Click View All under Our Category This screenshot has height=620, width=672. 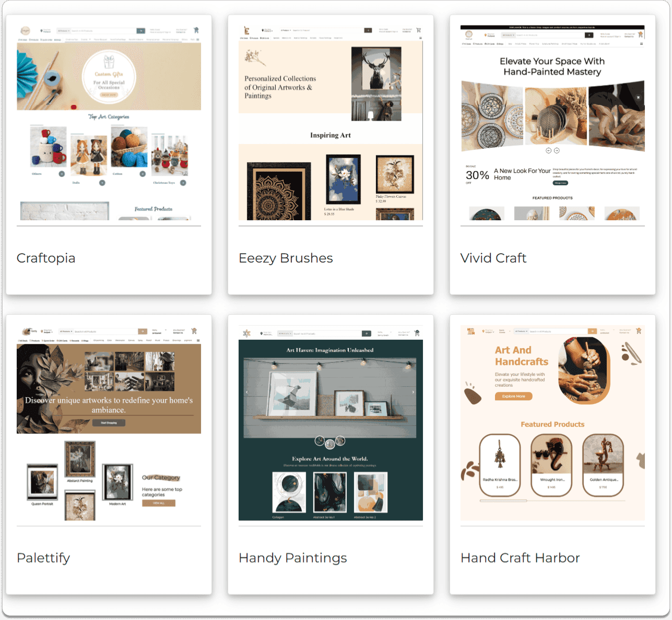tap(159, 503)
